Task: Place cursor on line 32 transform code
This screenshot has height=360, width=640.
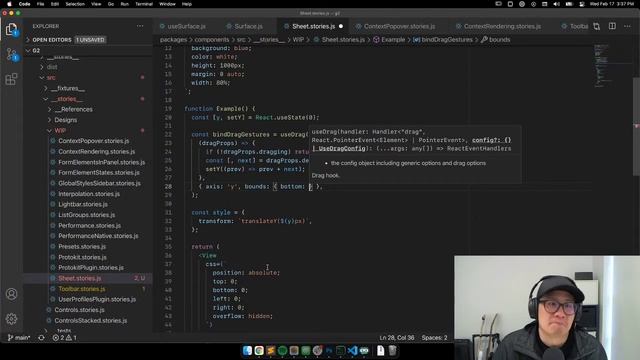Action: point(255,221)
